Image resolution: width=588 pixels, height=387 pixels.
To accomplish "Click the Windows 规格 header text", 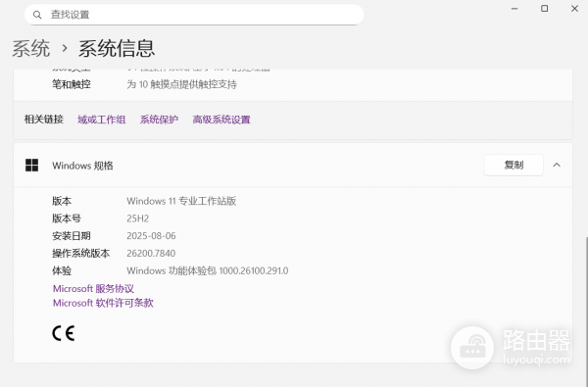I will pos(82,166).
